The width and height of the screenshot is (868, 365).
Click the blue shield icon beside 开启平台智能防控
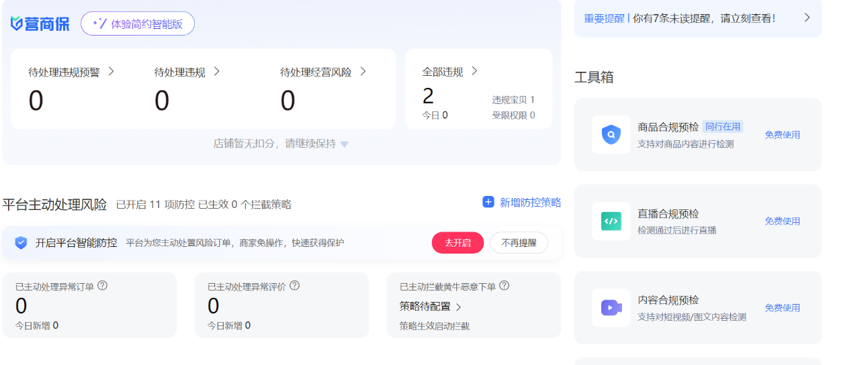pos(21,243)
